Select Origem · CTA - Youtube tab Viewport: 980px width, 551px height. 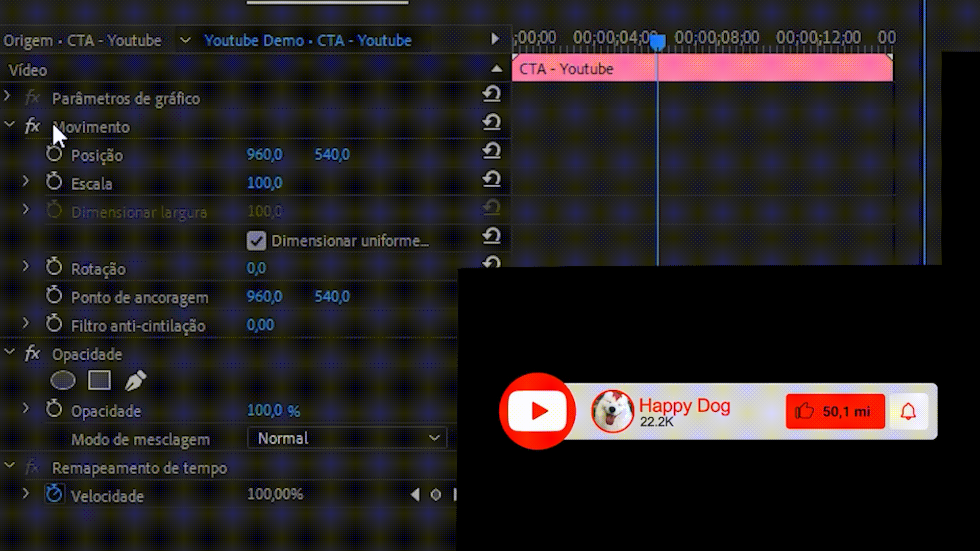coord(83,40)
